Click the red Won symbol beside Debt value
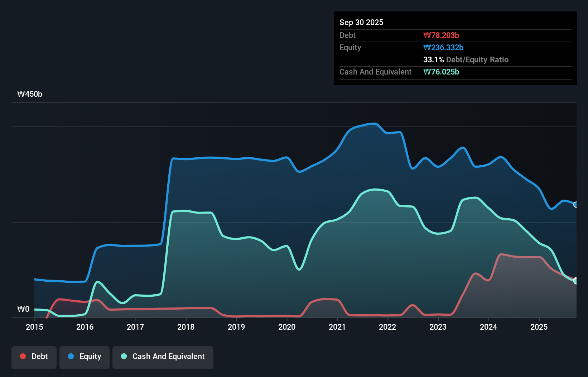 pos(427,35)
